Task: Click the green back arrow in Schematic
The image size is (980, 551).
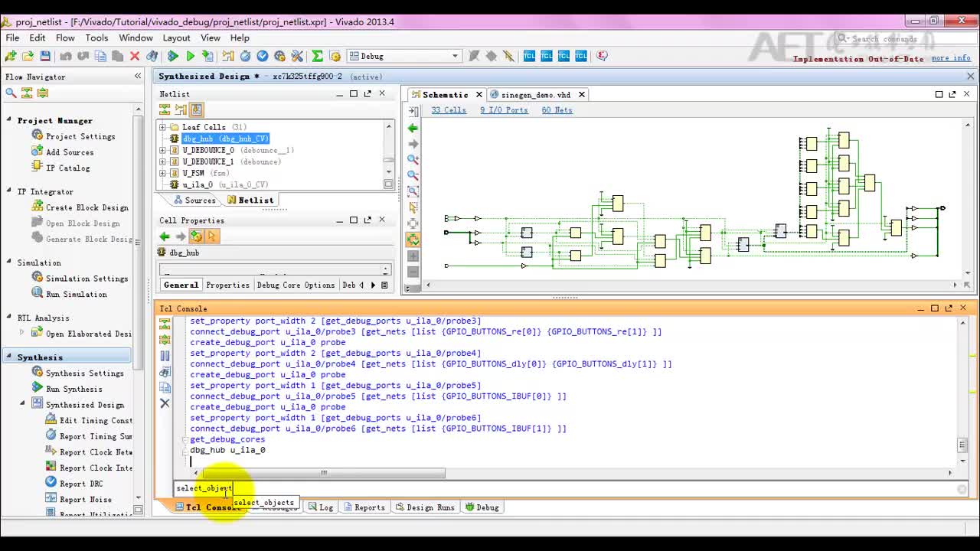Action: pos(413,128)
